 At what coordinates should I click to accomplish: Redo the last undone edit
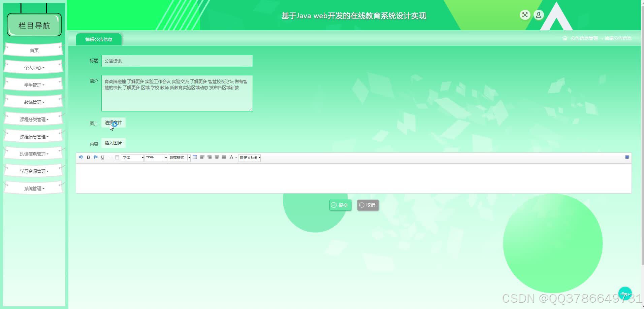coord(95,157)
